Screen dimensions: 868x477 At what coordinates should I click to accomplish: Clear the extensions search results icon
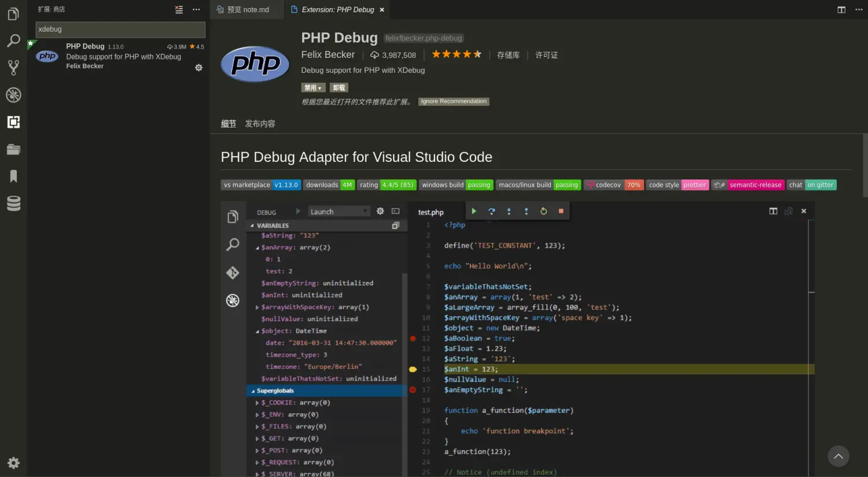179,10
